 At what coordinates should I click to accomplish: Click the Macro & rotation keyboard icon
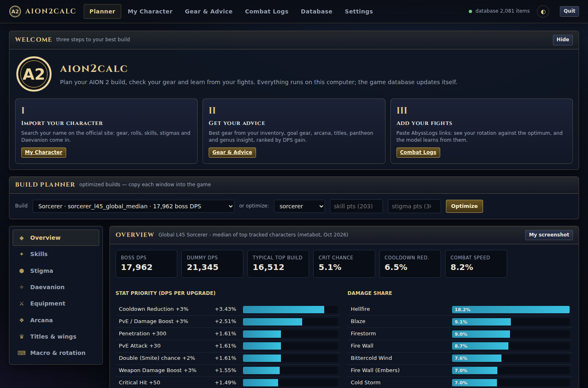22,353
